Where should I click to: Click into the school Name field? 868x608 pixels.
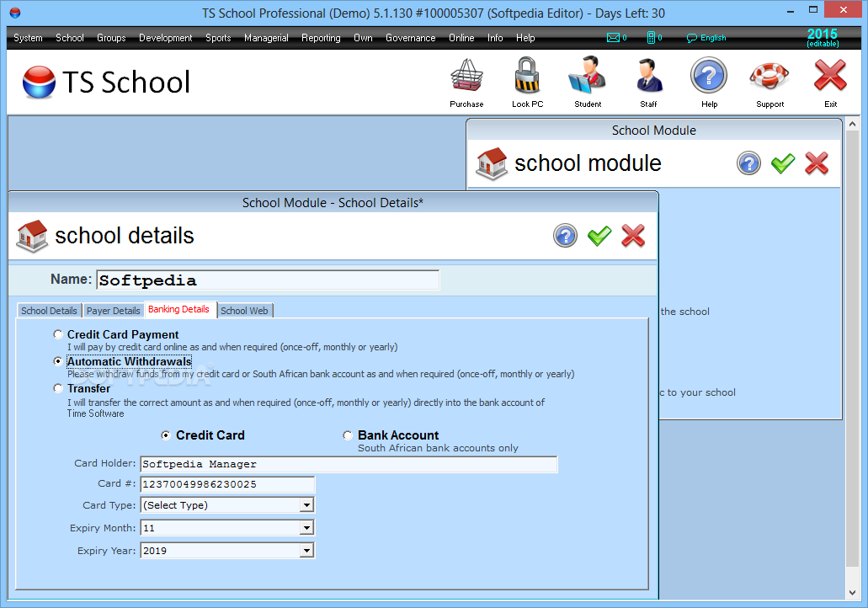(x=268, y=280)
